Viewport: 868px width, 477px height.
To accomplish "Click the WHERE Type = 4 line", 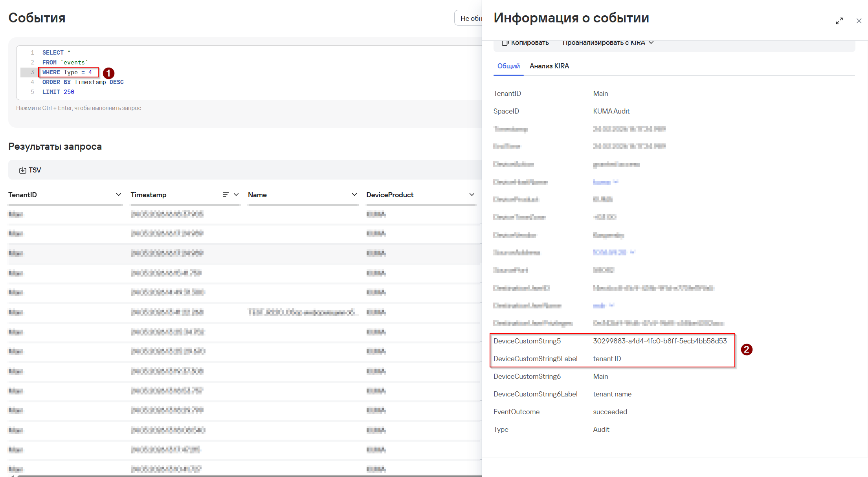I will pos(67,72).
